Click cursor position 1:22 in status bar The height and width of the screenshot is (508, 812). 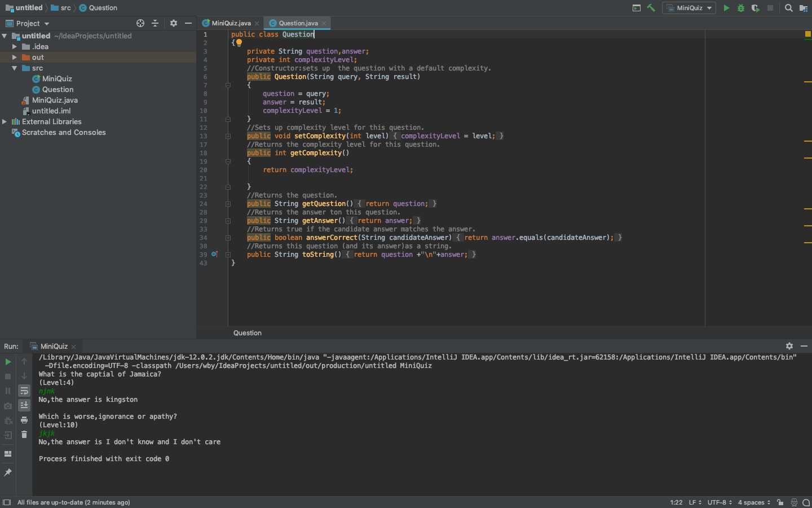click(676, 502)
